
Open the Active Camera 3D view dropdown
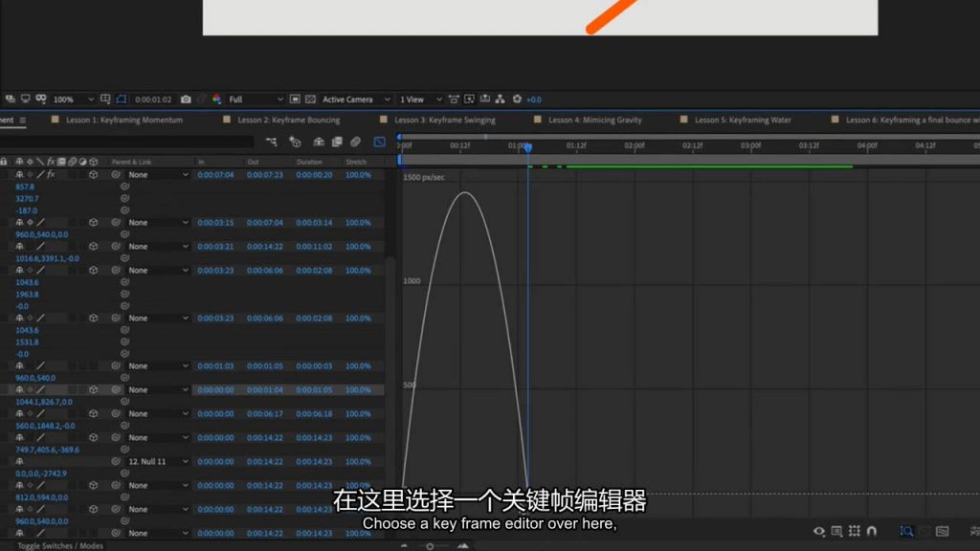(x=356, y=99)
